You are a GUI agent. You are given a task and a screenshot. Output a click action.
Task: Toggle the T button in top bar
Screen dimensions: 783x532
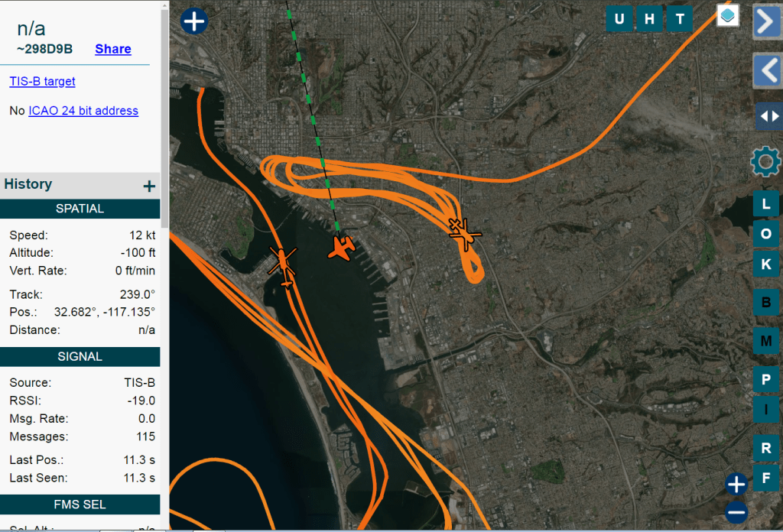(679, 19)
